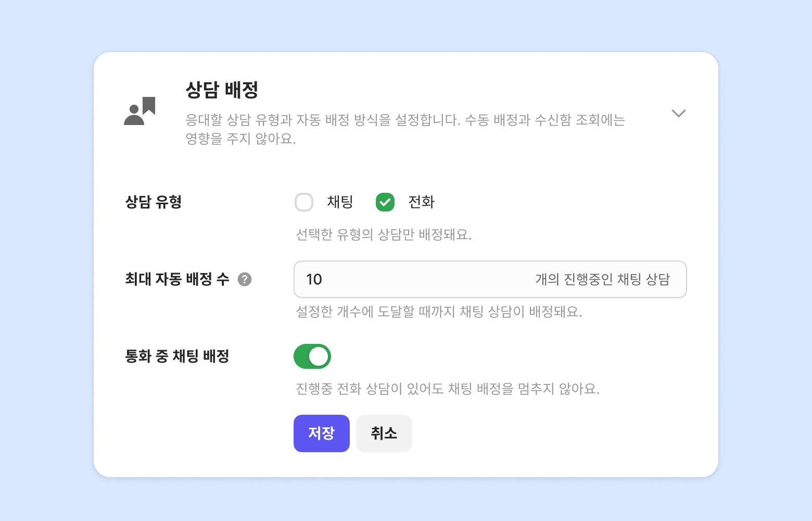The image size is (812, 521).
Task: Click the 개의 진행중인 채팅 상담 suffix text
Action: 602,280
